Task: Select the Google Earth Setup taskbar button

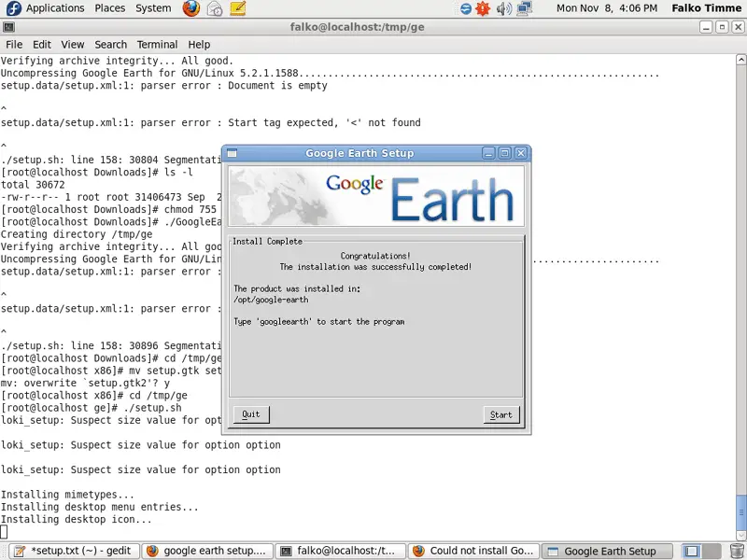Action: click(607, 551)
